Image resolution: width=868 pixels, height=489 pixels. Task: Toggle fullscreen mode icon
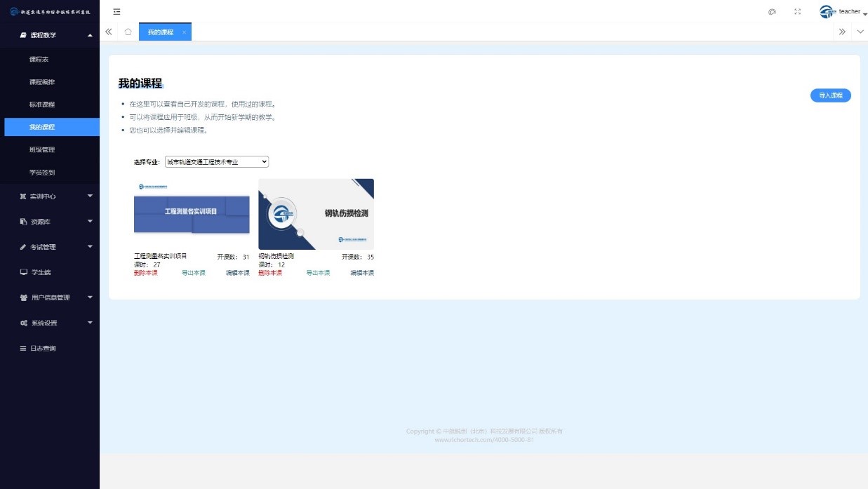pyautogui.click(x=797, y=11)
